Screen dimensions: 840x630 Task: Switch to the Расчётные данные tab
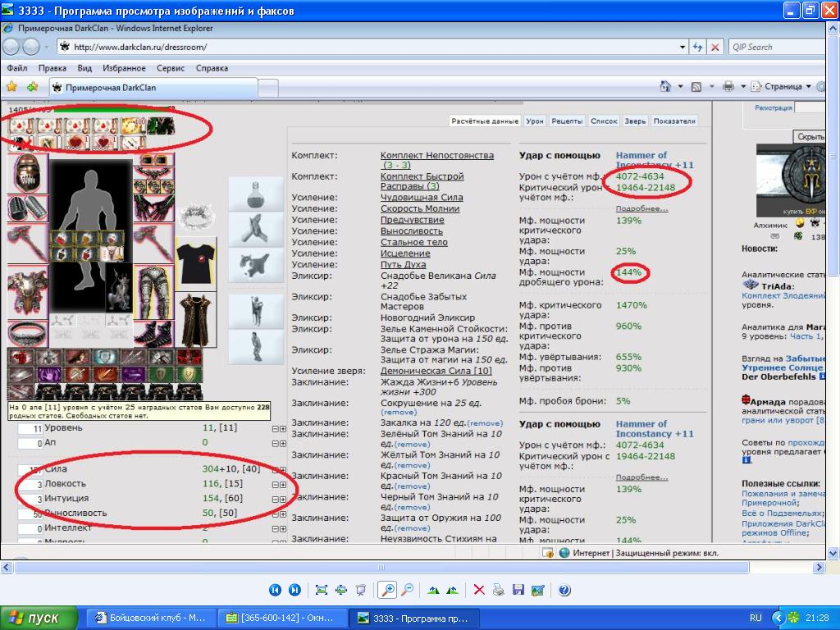485,121
